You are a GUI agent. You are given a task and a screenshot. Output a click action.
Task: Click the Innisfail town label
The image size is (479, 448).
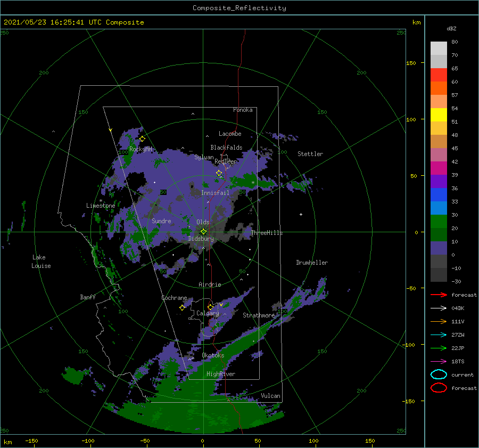(215, 193)
